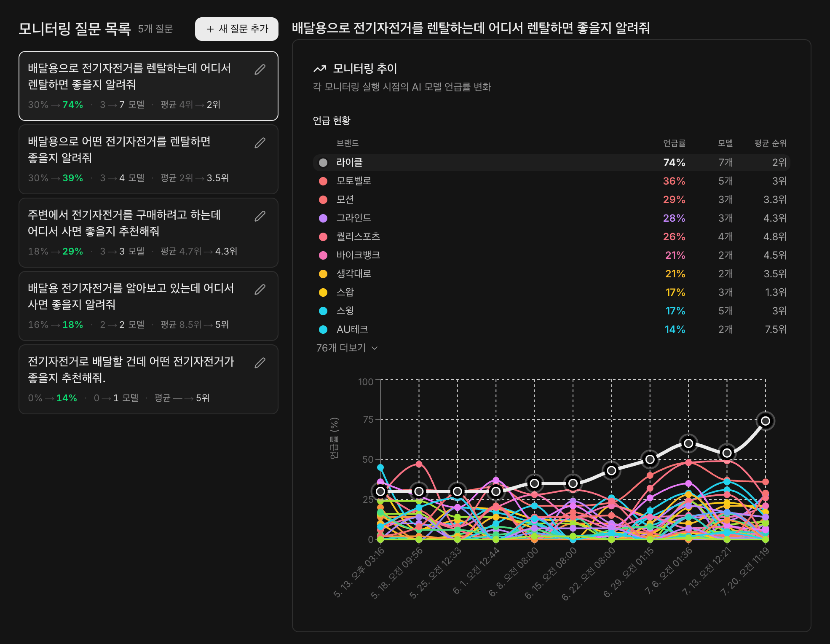Select the 스왑 brand row

pyautogui.click(x=551, y=292)
